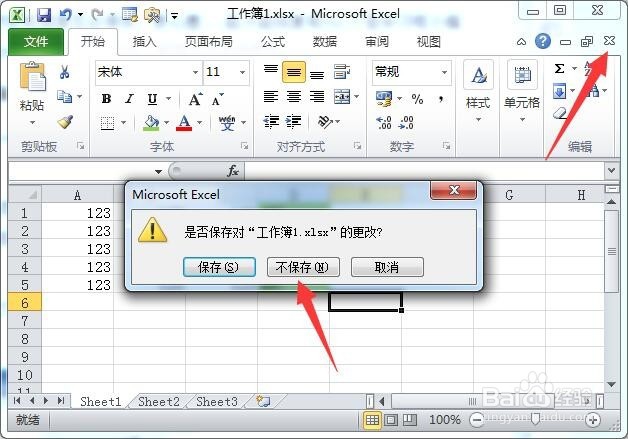The height and width of the screenshot is (439, 628).
Task: Close the Microsoft Excel dialog
Action: pyautogui.click(x=453, y=190)
